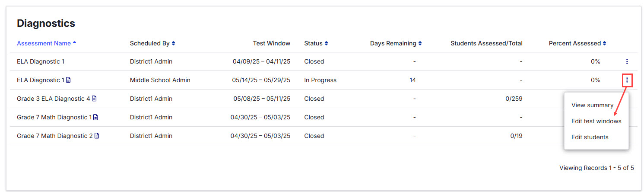
Task: Click document icon beside Grade 3 ELA Diagnostic 4
Action: click(94, 99)
